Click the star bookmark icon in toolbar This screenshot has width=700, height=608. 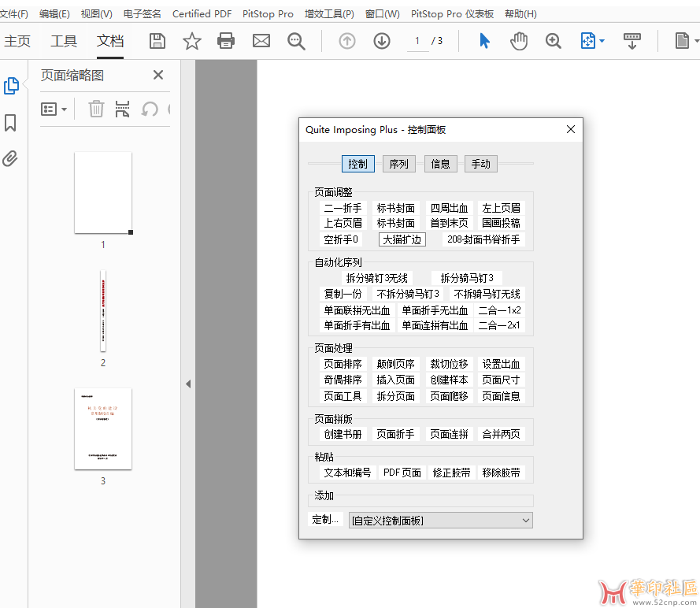coord(192,41)
